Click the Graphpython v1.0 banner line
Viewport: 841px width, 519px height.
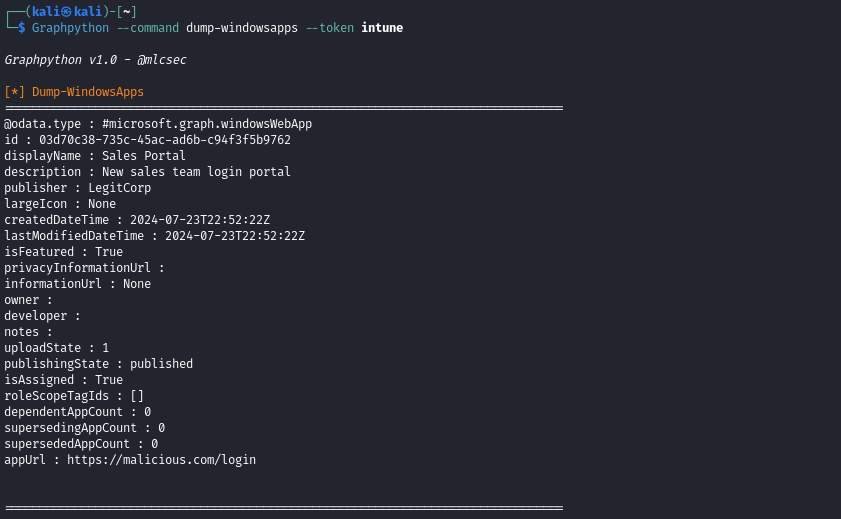pyautogui.click(x=95, y=60)
